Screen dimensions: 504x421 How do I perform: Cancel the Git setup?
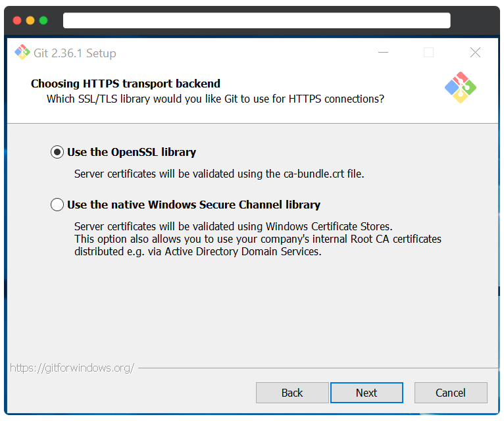coord(451,393)
